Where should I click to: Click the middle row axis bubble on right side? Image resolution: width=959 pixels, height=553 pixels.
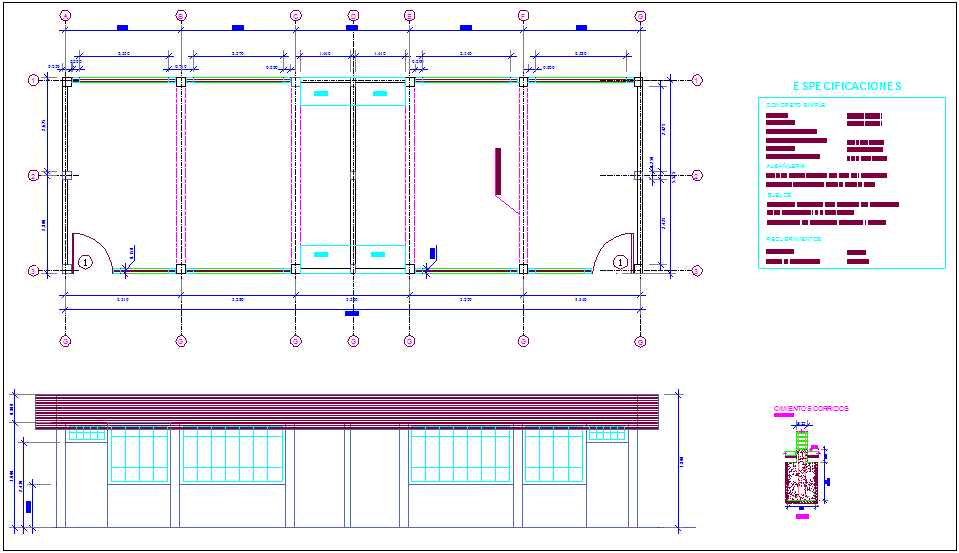click(697, 175)
